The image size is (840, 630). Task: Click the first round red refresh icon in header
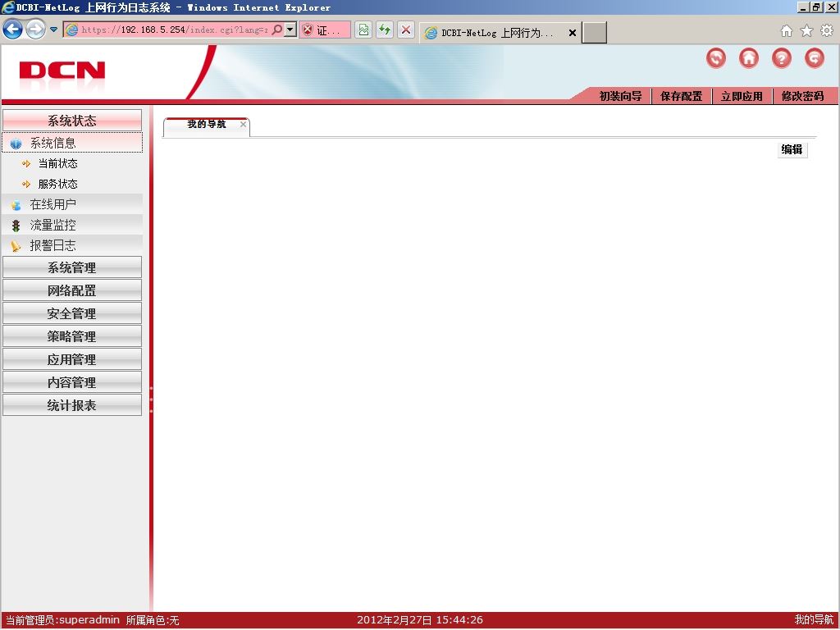coord(716,58)
